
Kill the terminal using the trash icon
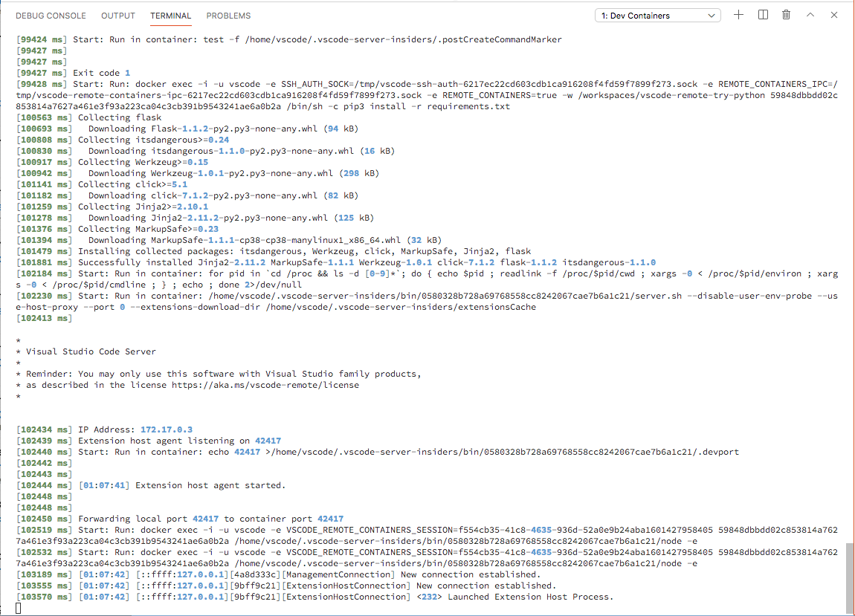pyautogui.click(x=786, y=14)
